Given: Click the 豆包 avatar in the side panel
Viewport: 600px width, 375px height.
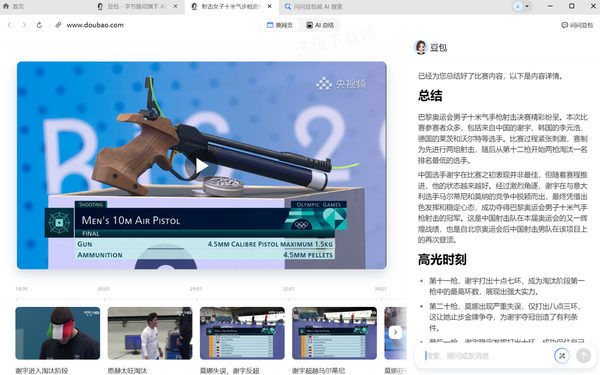Looking at the screenshot, I should (421, 47).
